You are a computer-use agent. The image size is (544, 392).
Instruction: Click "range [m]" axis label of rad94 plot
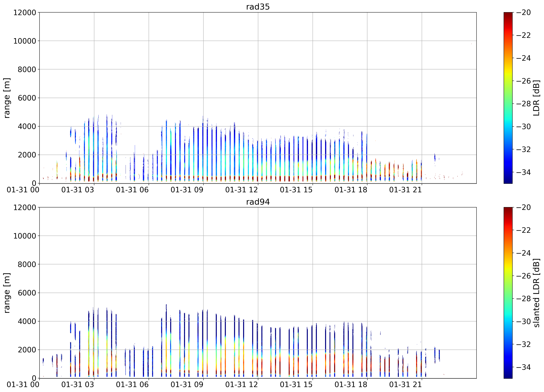pyautogui.click(x=7, y=293)
